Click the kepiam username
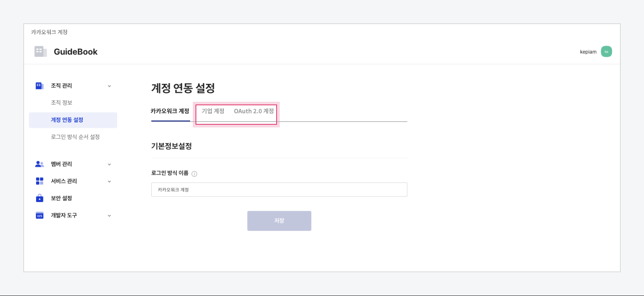 tap(588, 52)
